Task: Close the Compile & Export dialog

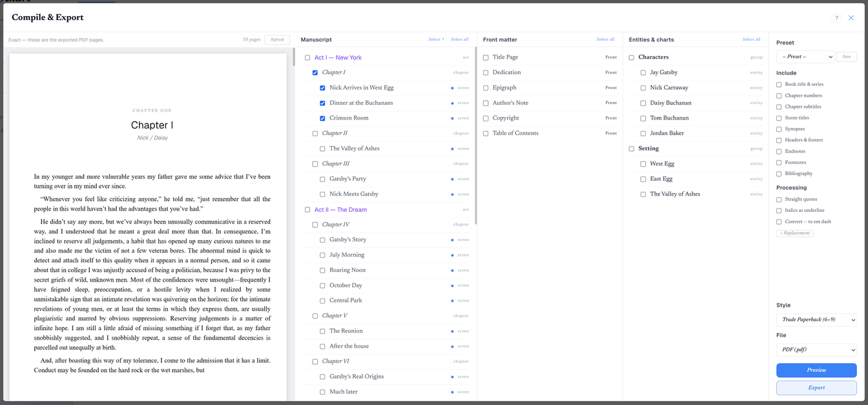Action: point(851,18)
